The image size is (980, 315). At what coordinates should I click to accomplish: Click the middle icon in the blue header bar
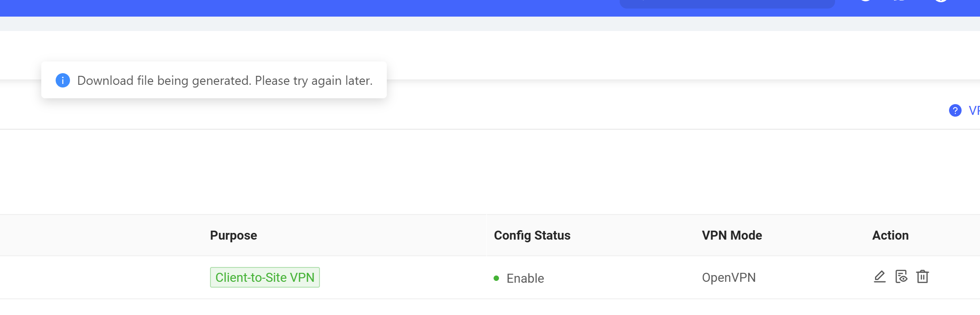click(x=899, y=0)
